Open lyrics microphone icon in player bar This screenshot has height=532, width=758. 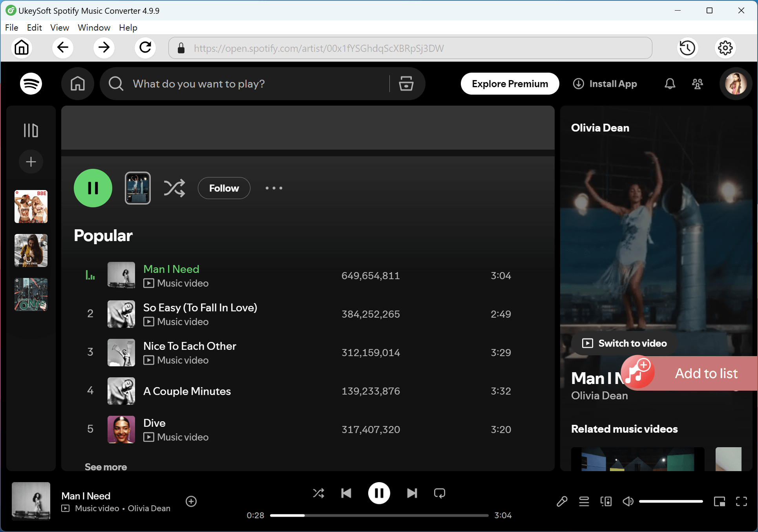[x=562, y=501]
